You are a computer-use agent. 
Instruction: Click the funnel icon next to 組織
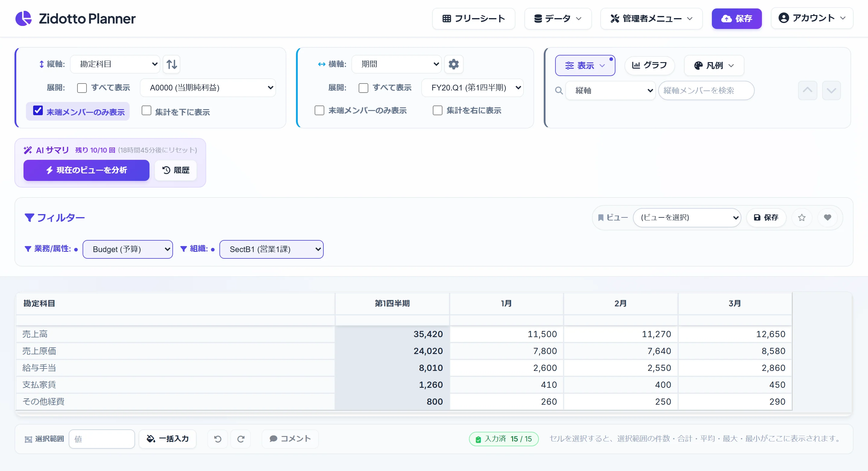coord(184,249)
